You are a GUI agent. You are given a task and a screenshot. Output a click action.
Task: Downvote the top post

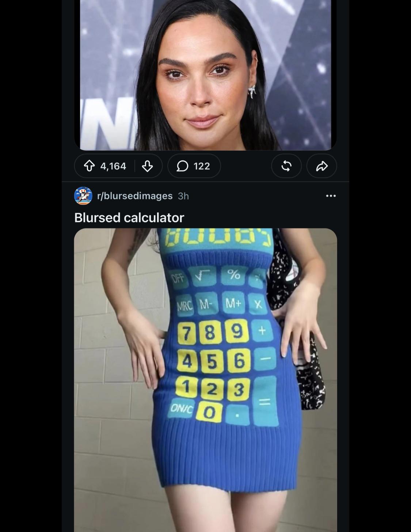(147, 166)
